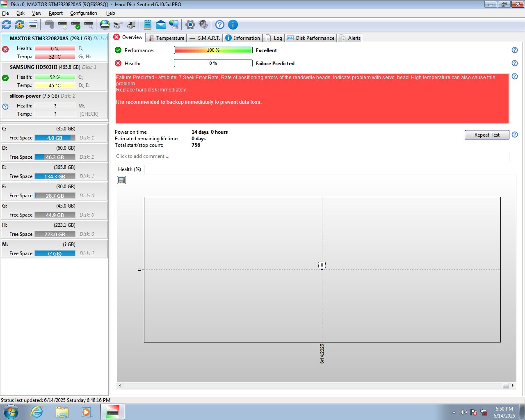This screenshot has width=525, height=420.
Task: Open the Report menu
Action: pyautogui.click(x=55, y=13)
